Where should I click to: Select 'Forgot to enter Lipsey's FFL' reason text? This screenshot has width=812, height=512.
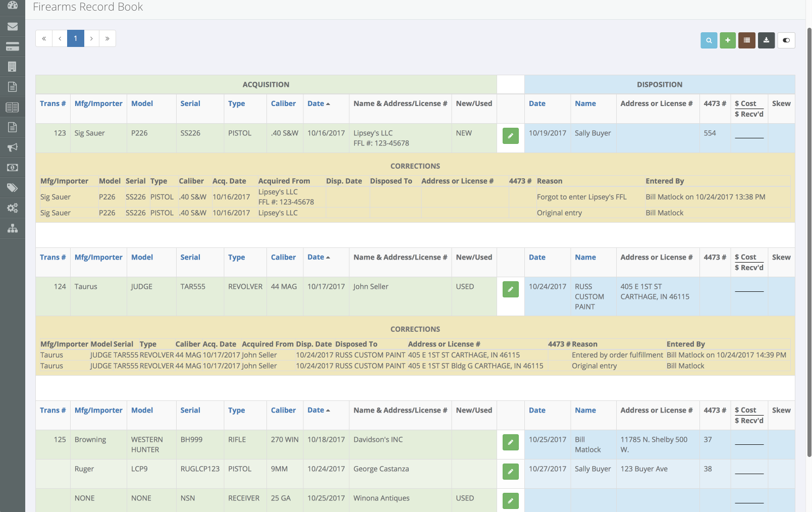point(581,197)
